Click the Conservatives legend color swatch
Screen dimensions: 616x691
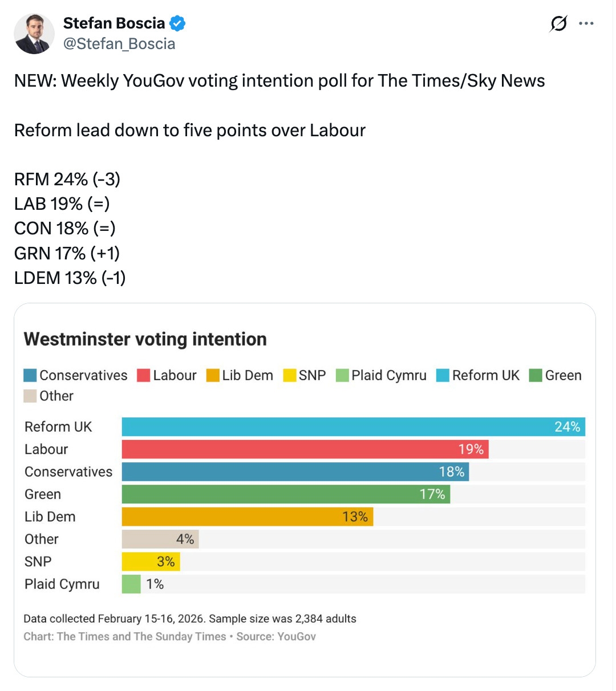[30, 375]
